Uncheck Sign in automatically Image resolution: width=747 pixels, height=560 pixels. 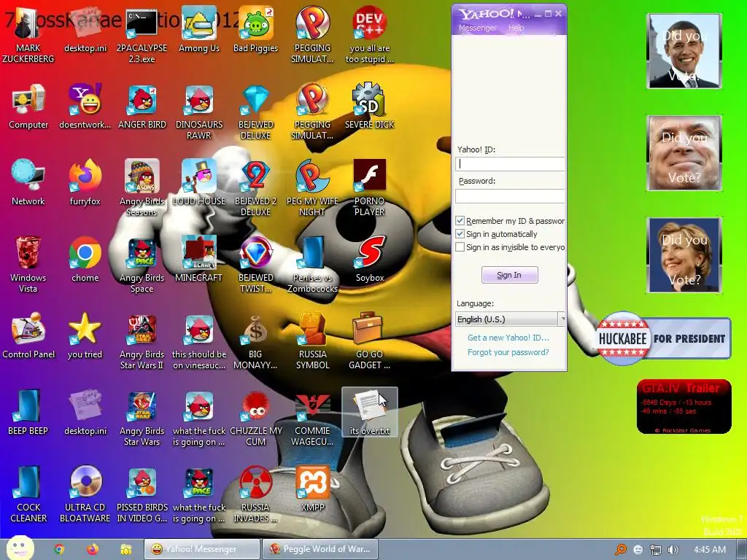(x=460, y=234)
